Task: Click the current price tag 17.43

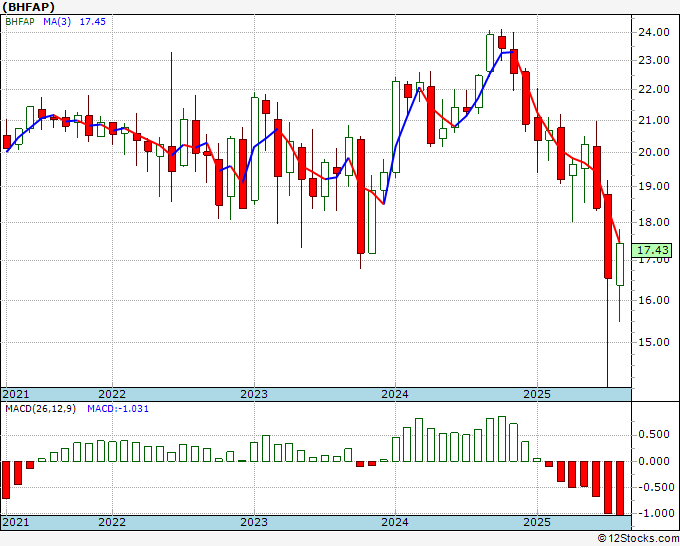Action: (x=653, y=250)
